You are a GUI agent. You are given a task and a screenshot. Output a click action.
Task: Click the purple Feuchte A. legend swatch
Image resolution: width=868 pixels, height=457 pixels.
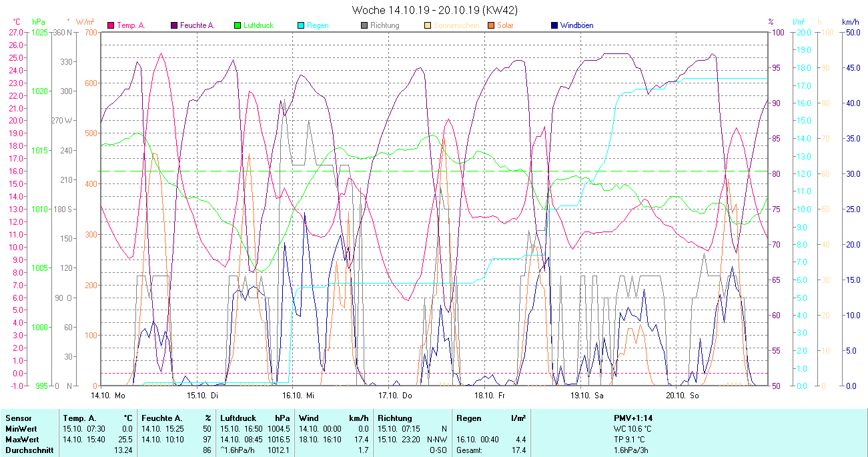(x=174, y=25)
